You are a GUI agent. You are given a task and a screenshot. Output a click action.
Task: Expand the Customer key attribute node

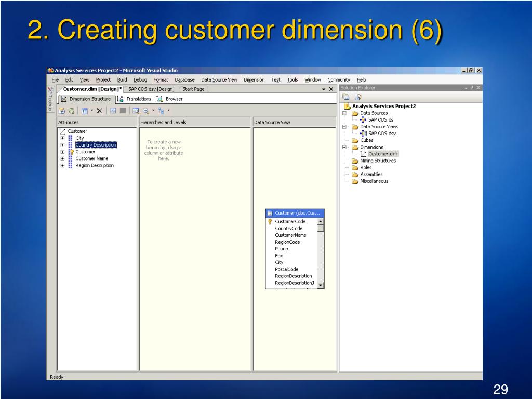(x=62, y=152)
